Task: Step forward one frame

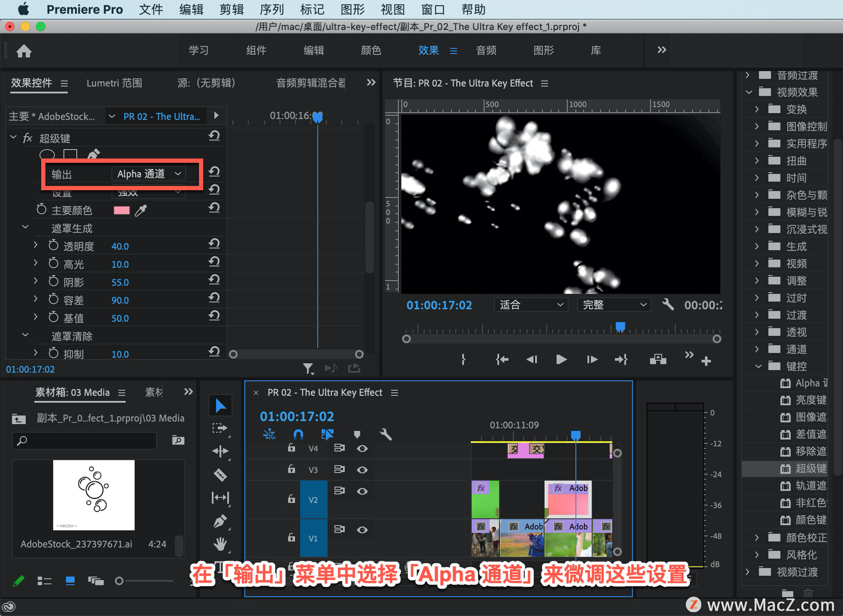Action: [x=592, y=360]
